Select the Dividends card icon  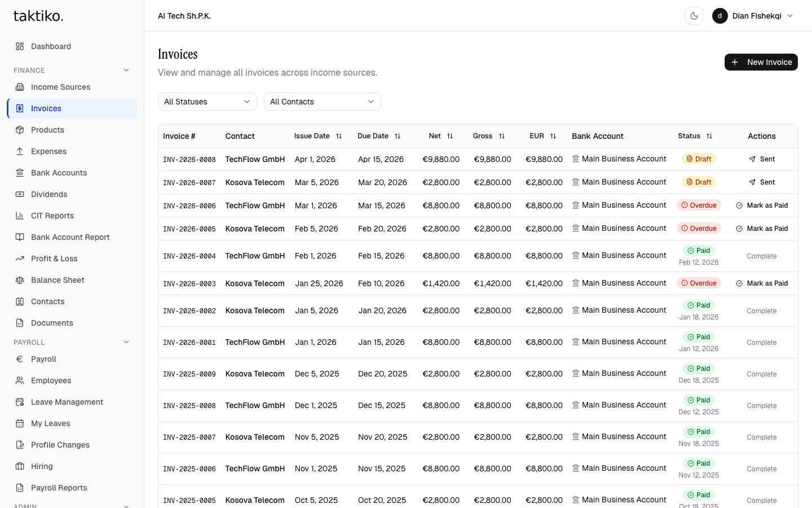tap(20, 194)
